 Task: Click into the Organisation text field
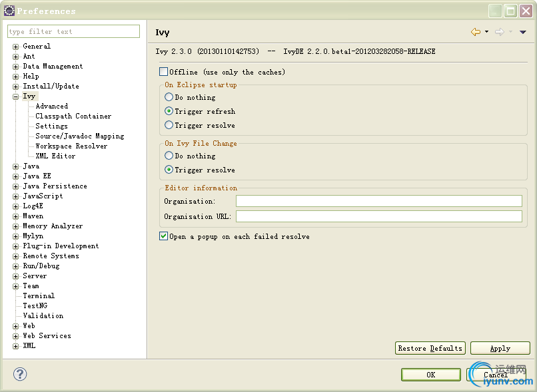coord(379,201)
